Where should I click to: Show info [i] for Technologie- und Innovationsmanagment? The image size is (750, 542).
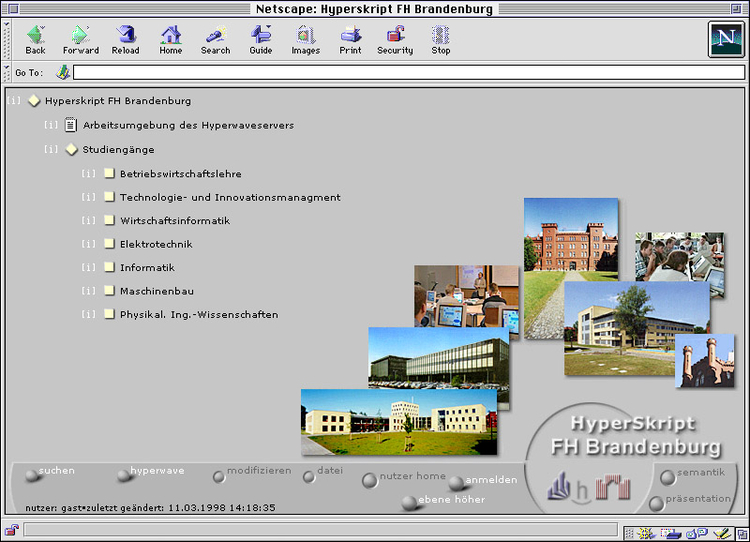(88, 197)
